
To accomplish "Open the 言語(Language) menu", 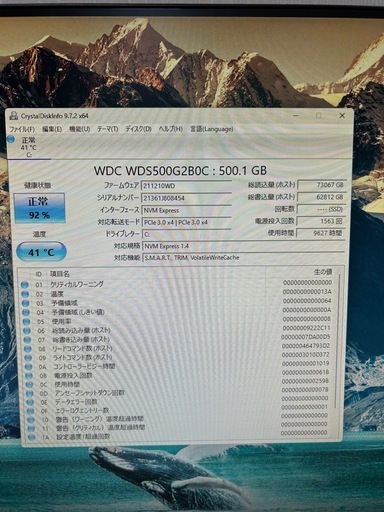I will click(x=211, y=129).
